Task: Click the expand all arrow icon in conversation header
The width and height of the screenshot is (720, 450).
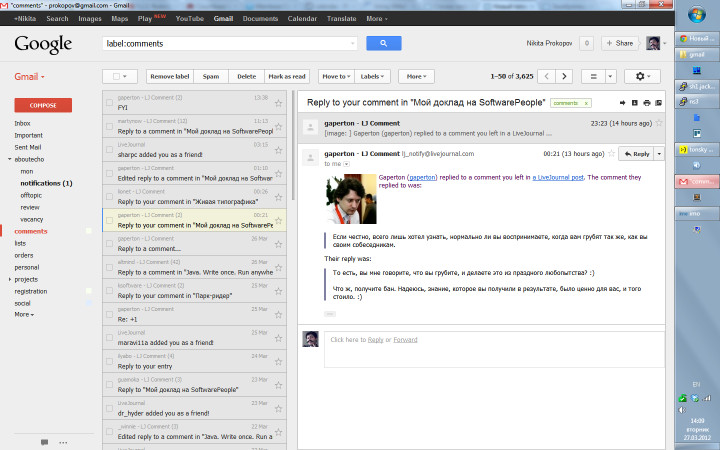Action: click(x=622, y=103)
